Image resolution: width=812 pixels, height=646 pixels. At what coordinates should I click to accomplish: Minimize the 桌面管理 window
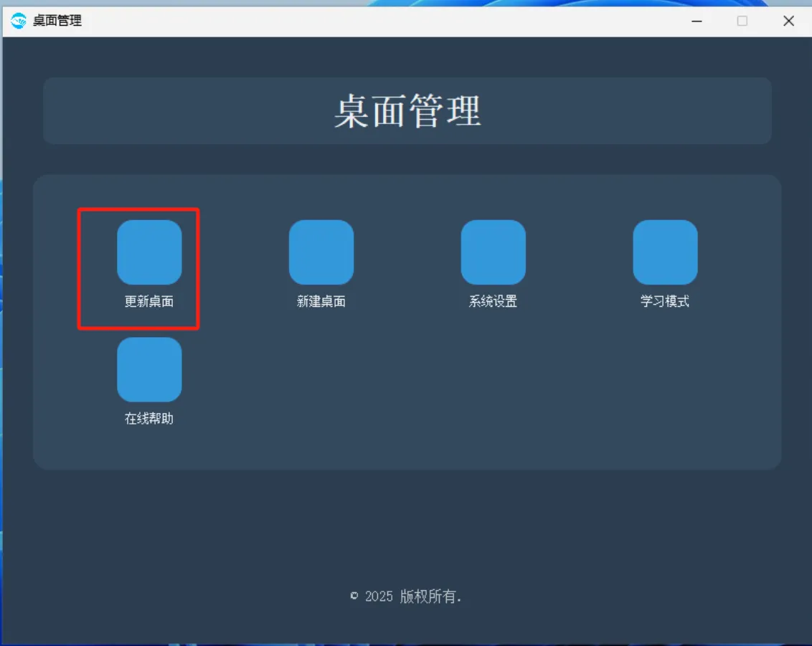tap(696, 21)
